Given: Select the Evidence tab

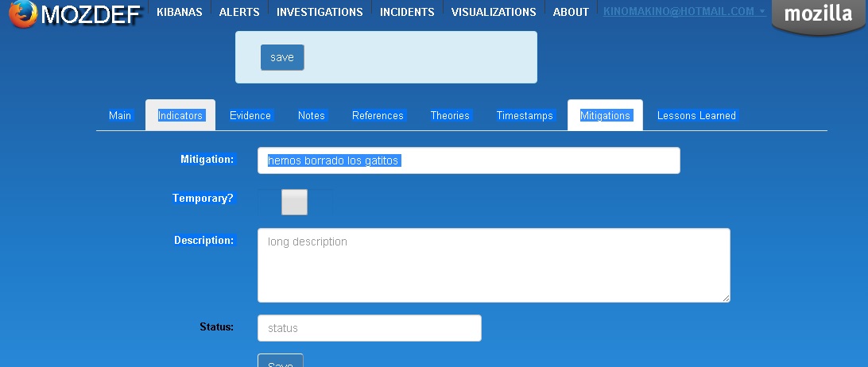Looking at the screenshot, I should click(250, 116).
